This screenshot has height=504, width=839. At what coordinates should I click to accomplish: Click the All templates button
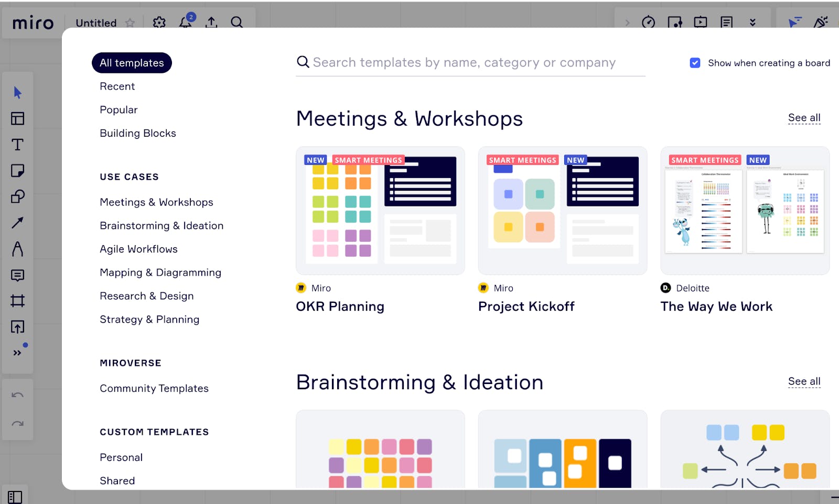[x=132, y=63]
